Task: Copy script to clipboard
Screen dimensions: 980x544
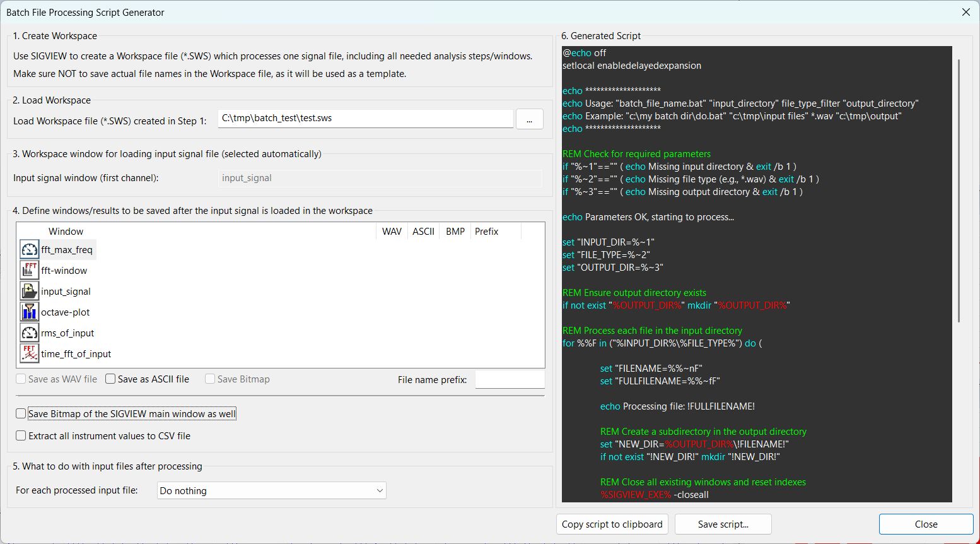Action: [612, 524]
